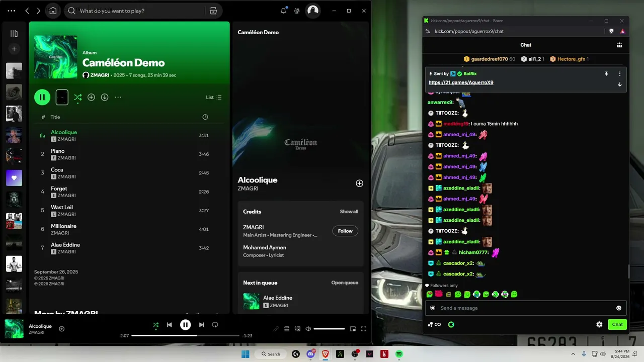
Task: Adjust the Spotify volume slider
Action: 329,329
